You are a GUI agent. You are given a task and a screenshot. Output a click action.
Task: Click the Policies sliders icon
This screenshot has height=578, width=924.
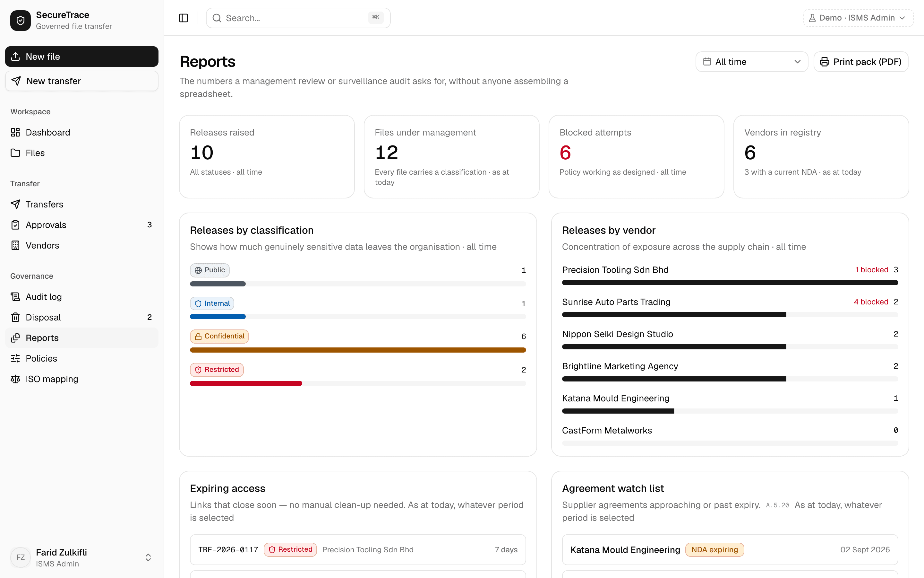point(15,358)
